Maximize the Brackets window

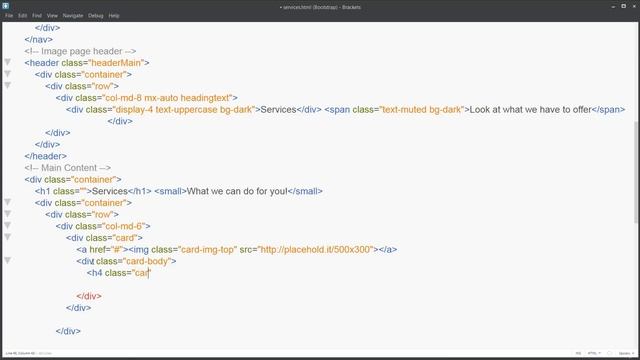(623, 6)
